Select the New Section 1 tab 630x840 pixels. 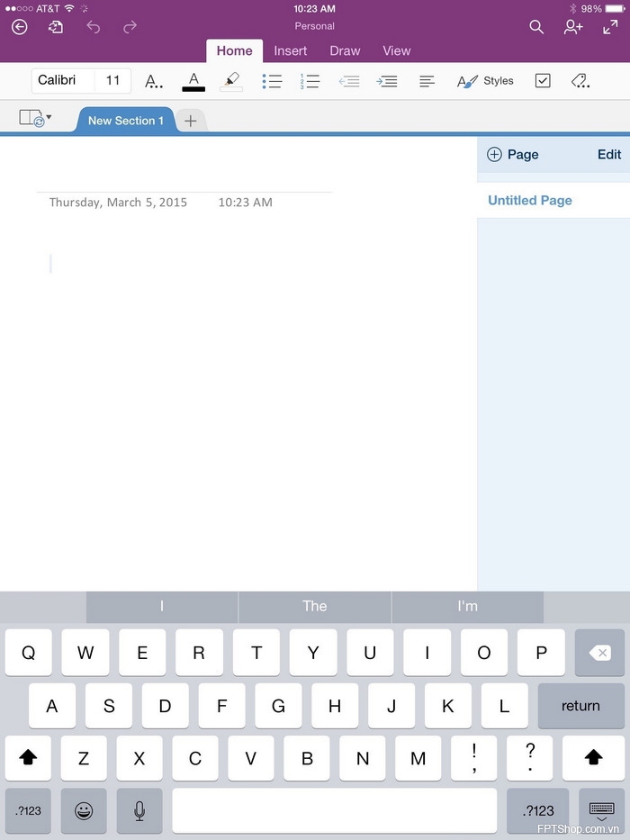click(x=126, y=121)
